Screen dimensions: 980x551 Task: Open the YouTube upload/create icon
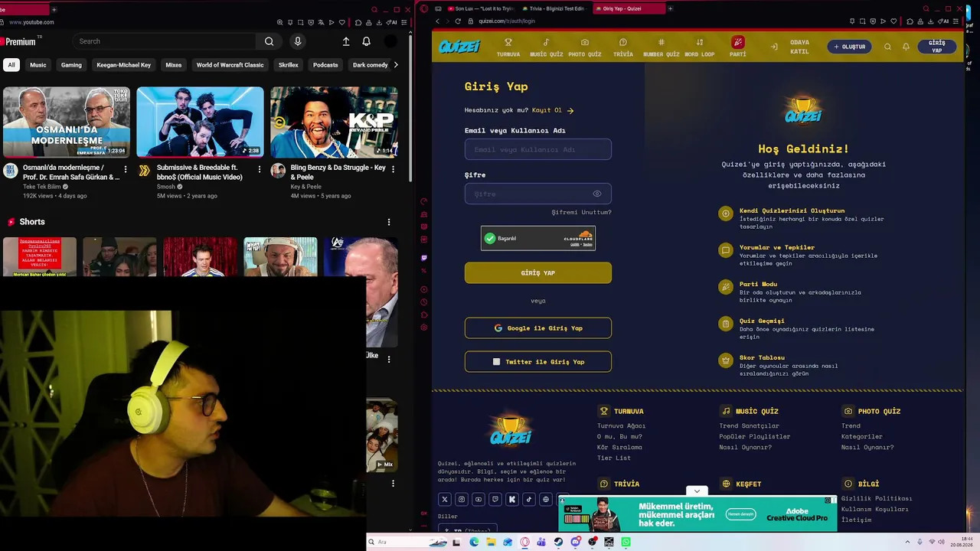pyautogui.click(x=346, y=41)
